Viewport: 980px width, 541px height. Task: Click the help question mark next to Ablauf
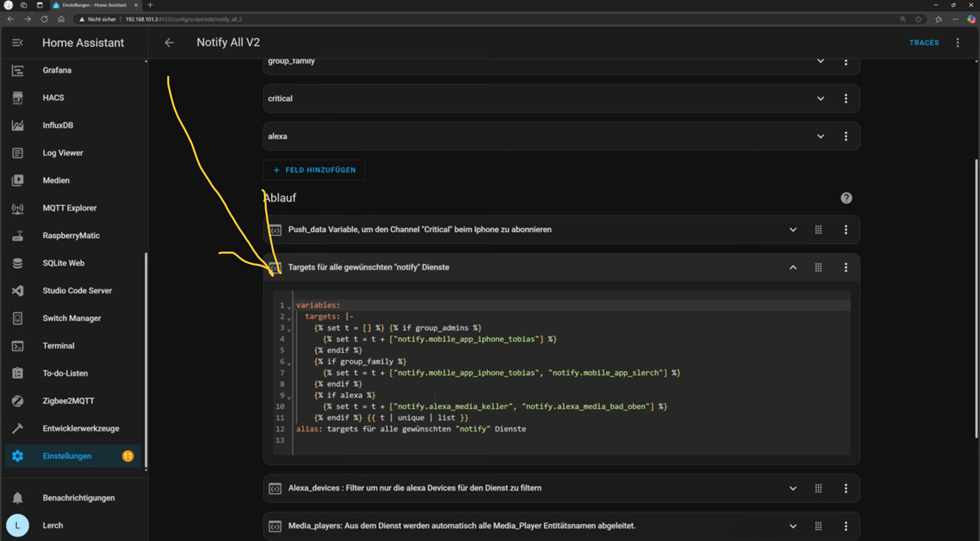[846, 198]
